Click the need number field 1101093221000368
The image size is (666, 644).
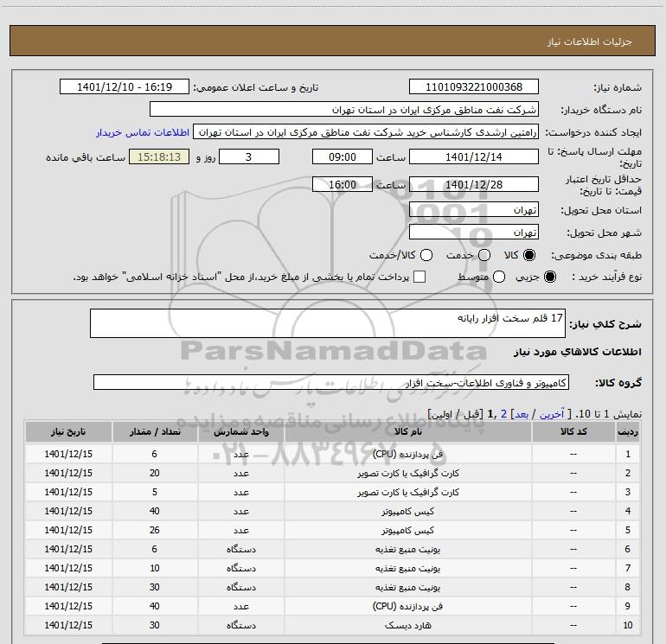tap(474, 86)
